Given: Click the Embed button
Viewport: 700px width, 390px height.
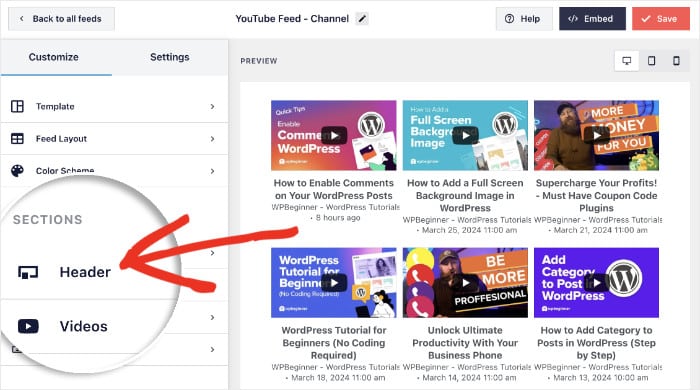Looking at the screenshot, I should [x=592, y=19].
